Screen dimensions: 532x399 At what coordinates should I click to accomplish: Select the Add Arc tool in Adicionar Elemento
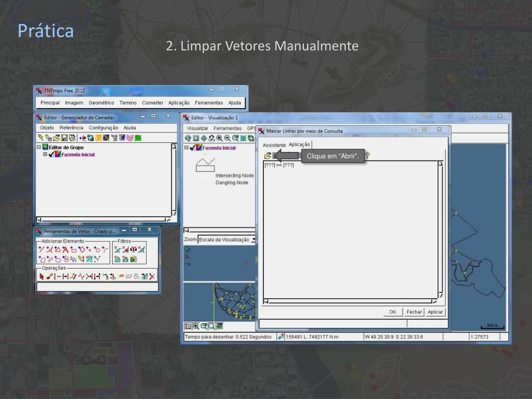tap(105, 249)
